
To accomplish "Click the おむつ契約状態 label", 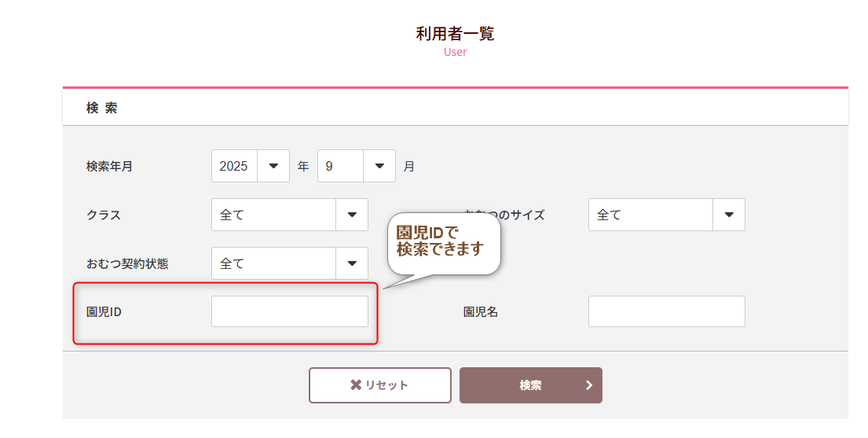I will 126,263.
